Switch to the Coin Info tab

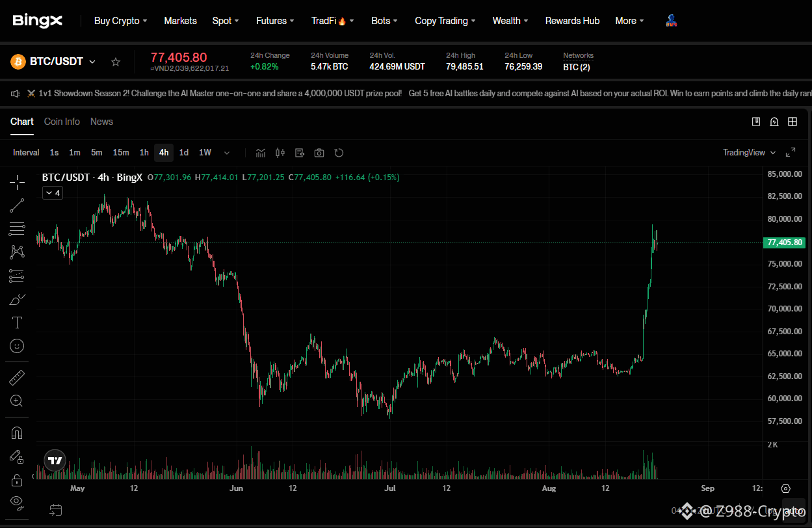[62, 122]
